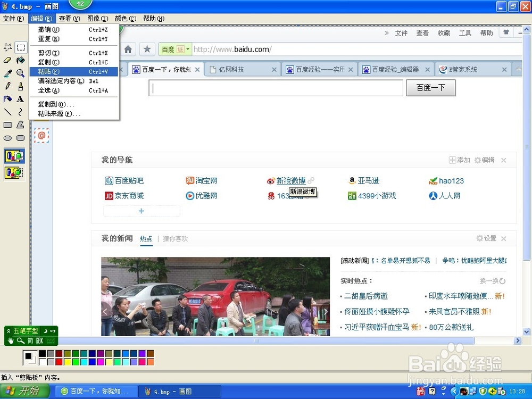The height and width of the screenshot is (399, 532).
Task: Pick the Airbrush spray can tool
Action: point(8,99)
